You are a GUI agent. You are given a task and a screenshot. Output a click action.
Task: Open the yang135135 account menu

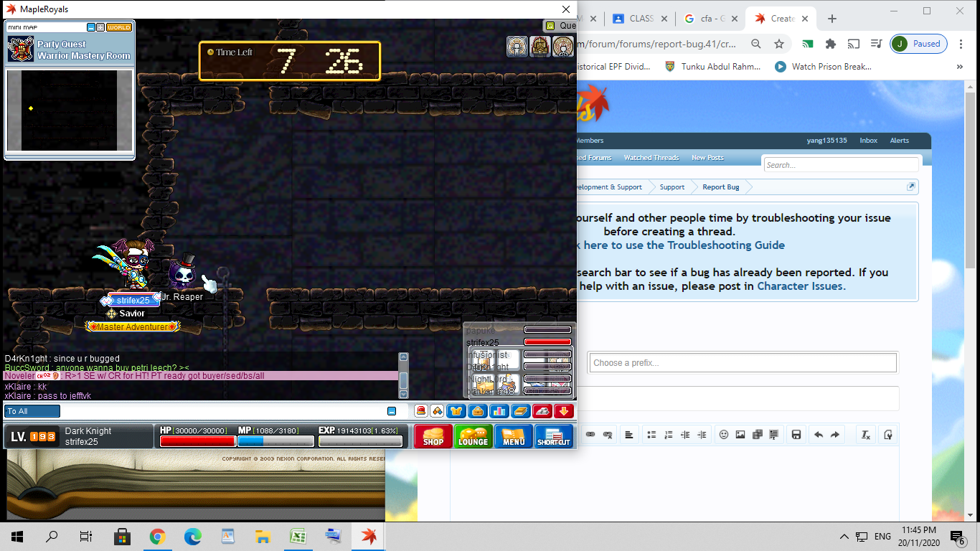tap(827, 141)
